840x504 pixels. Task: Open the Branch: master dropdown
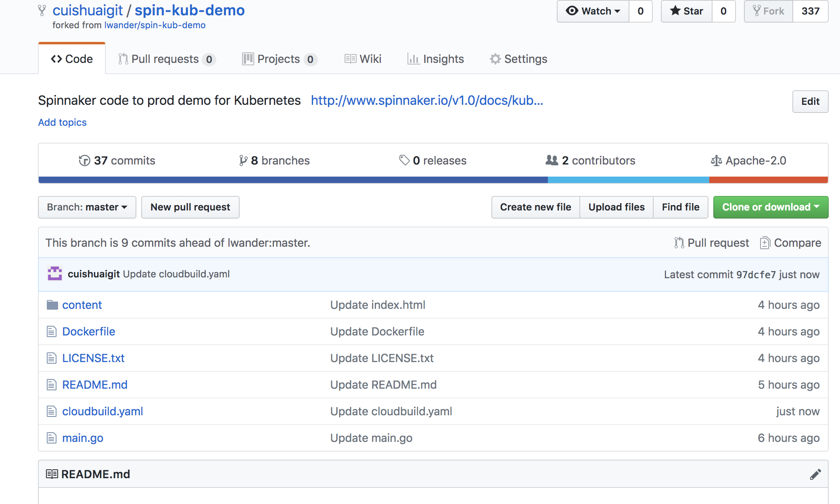87,207
